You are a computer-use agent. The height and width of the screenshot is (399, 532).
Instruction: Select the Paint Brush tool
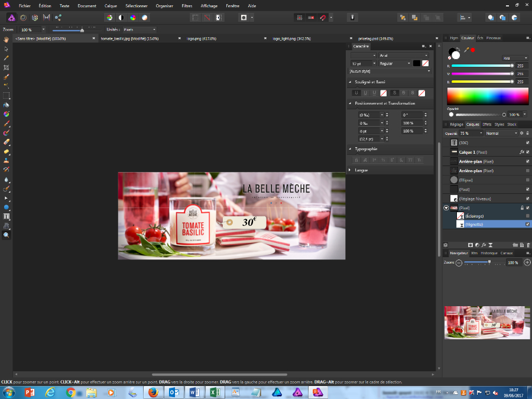pyautogui.click(x=6, y=124)
